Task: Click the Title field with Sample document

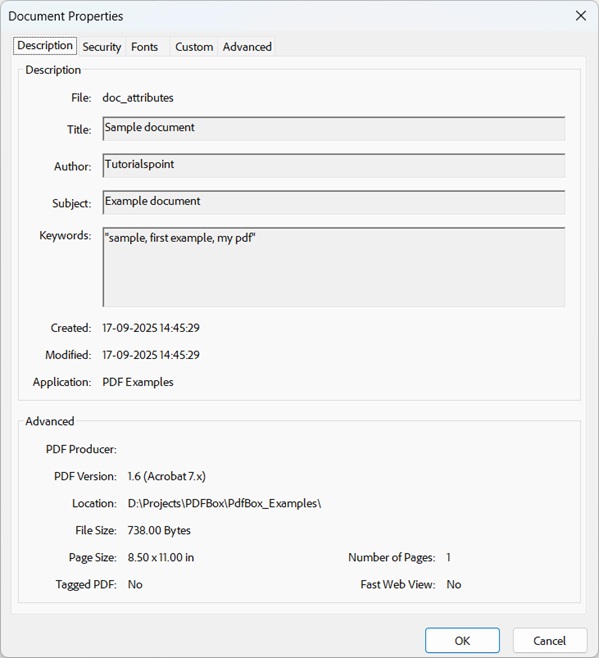Action: (x=333, y=129)
